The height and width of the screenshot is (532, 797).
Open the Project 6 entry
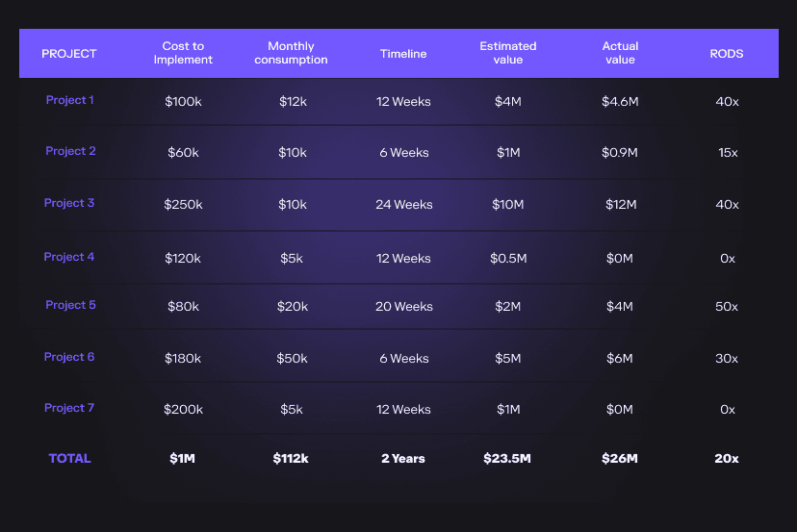point(69,357)
